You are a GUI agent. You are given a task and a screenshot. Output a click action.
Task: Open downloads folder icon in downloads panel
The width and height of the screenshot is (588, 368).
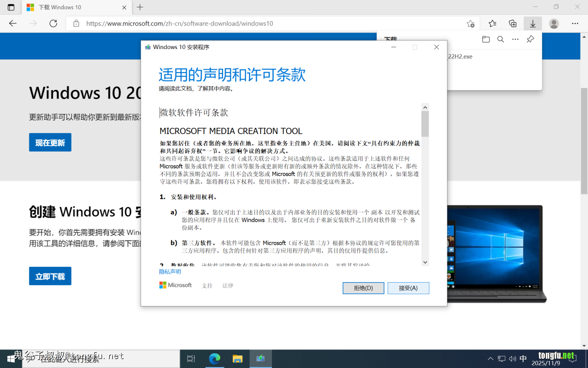pos(486,39)
